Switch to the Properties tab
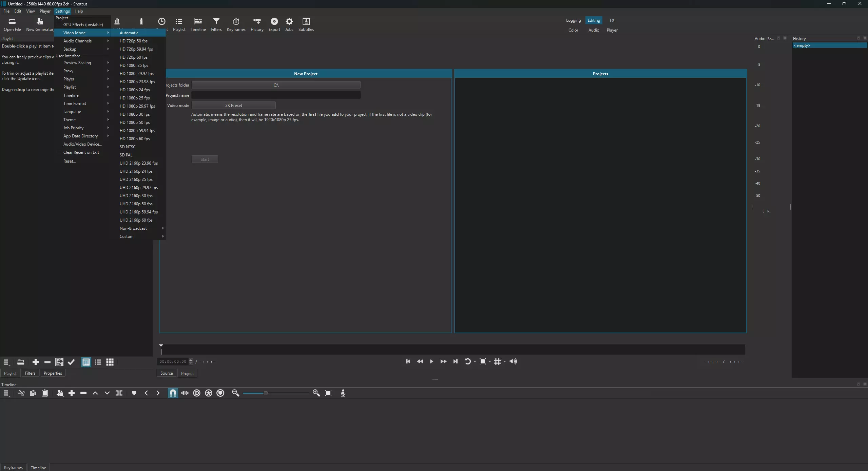 click(x=53, y=373)
